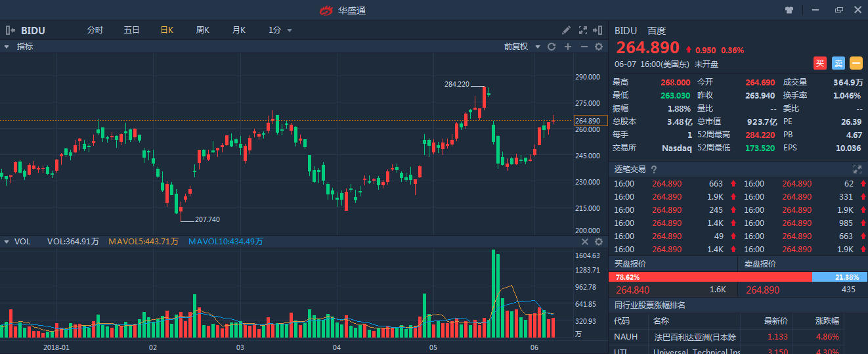Click the blue 卖 sell button
The image size is (868, 354).
pos(838,63)
